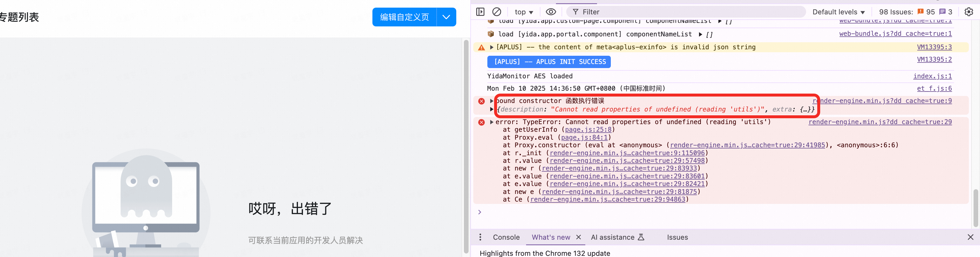Viewport: 980px width, 257px height.
Task: Click the page vertical scrollbar
Action: [466, 147]
